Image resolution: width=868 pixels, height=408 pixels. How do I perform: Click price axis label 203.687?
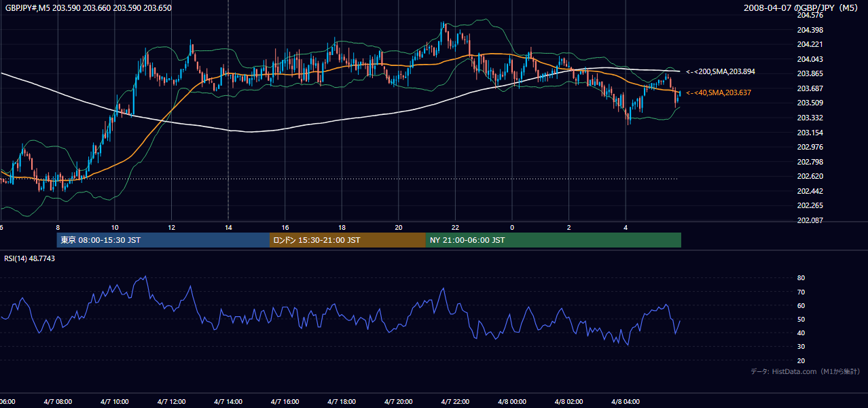[x=810, y=88]
